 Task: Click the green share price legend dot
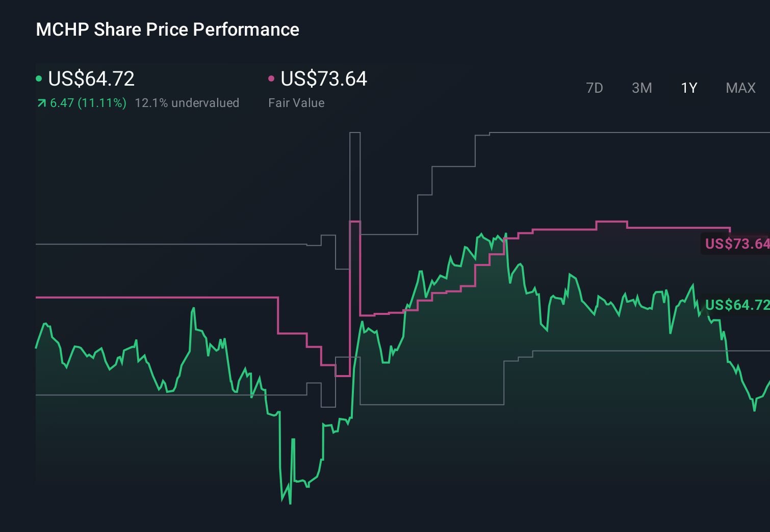[x=39, y=78]
